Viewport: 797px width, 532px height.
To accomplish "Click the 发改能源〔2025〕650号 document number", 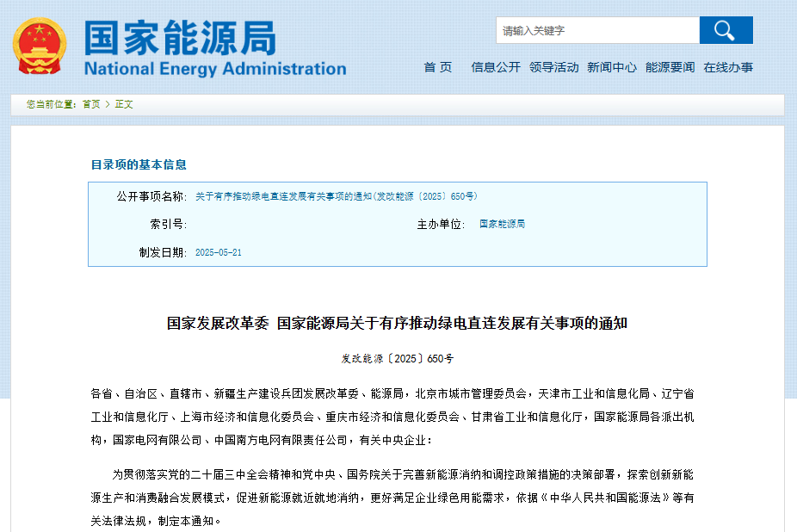I will coord(398,356).
